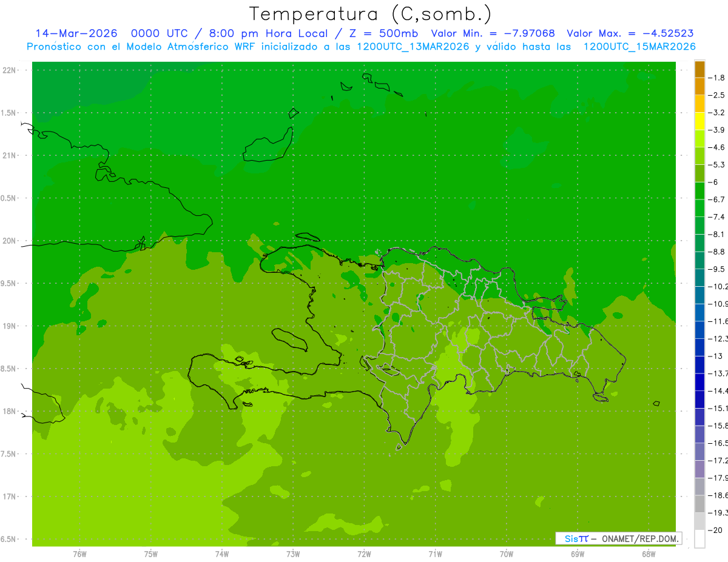This screenshot has width=728, height=562.
Task: Click the "75W" longitude label
Action: coord(150,554)
